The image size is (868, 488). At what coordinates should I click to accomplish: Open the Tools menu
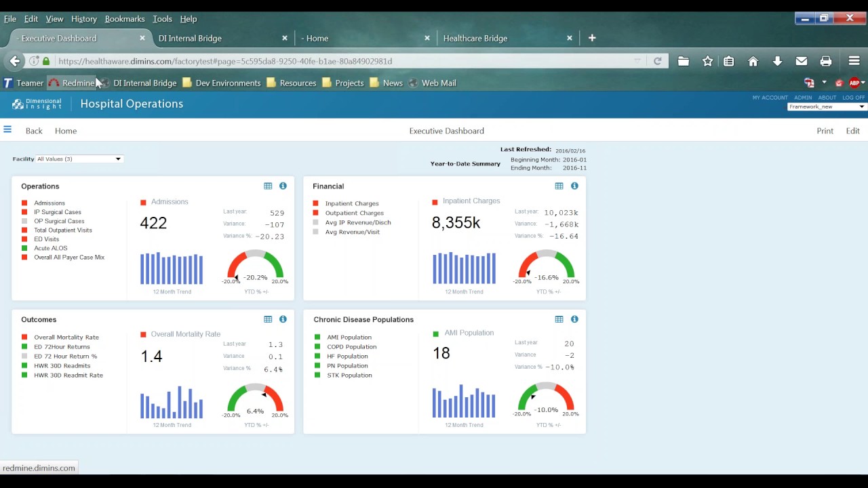162,19
